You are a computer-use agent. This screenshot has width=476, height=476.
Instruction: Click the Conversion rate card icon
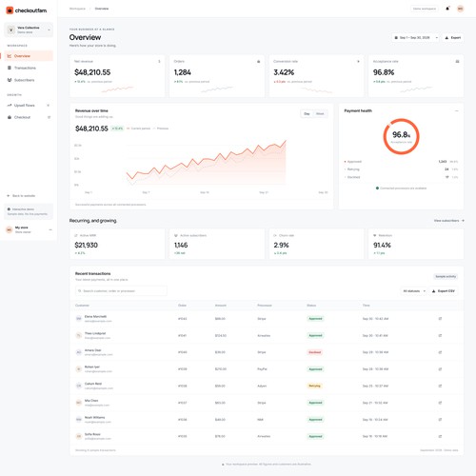[x=358, y=62]
